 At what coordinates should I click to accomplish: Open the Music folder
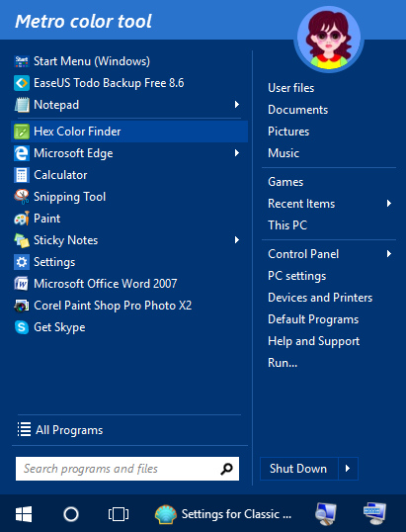284,153
